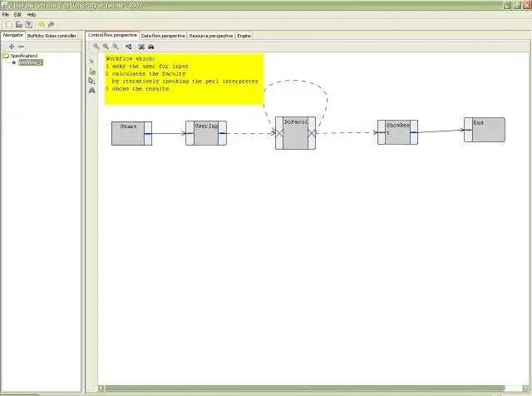Select the highlighted workflow item under Specification1
Viewport: 532px width, 396px height.
(x=31, y=62)
